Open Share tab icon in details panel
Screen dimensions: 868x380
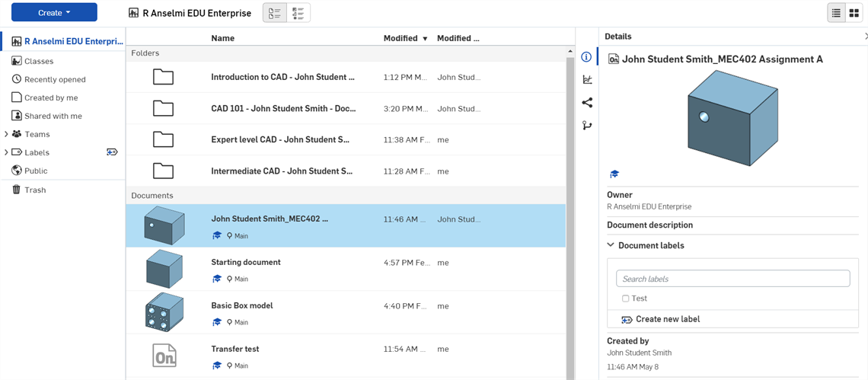[587, 103]
